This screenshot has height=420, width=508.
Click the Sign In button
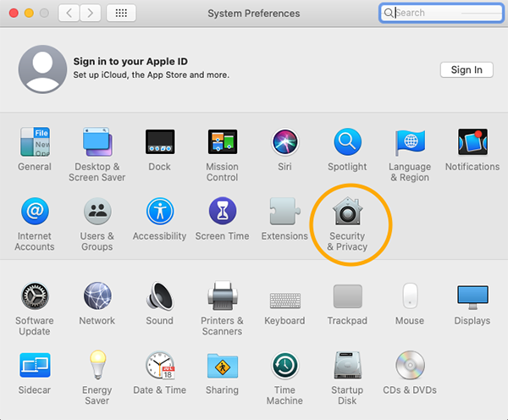(467, 69)
